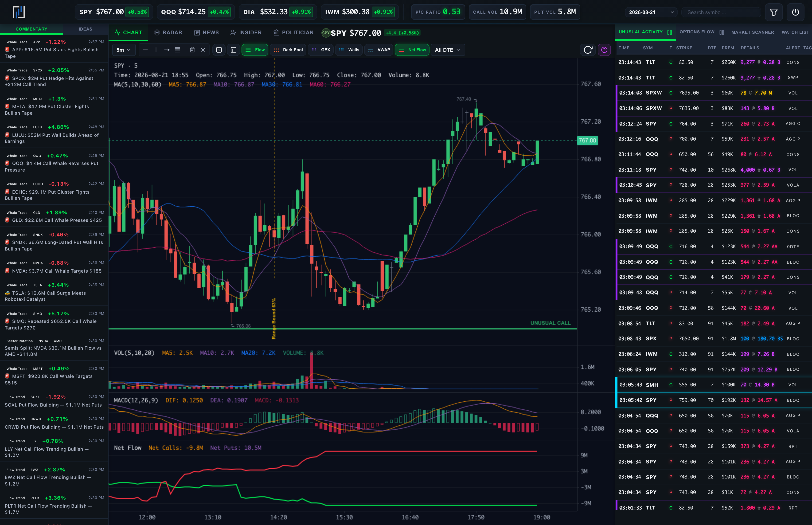812x525 pixels.
Task: Toggle the Flow overlay
Action: click(255, 50)
